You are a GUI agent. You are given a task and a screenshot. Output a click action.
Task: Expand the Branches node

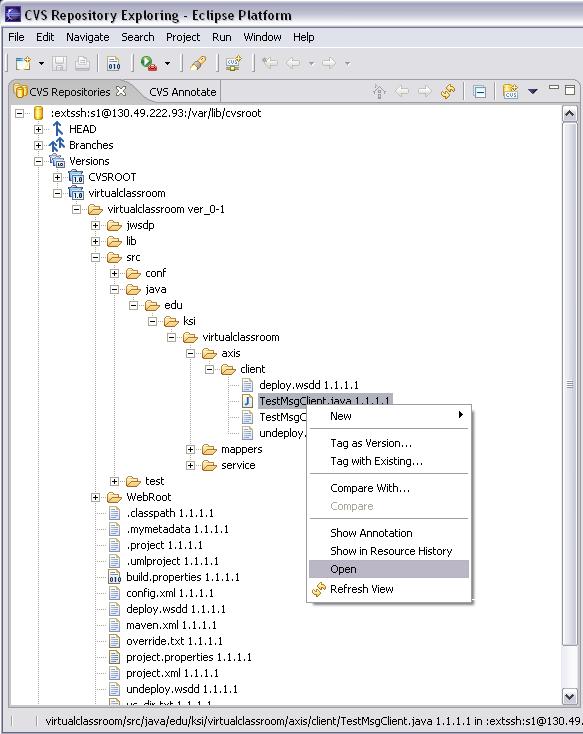pyautogui.click(x=38, y=145)
